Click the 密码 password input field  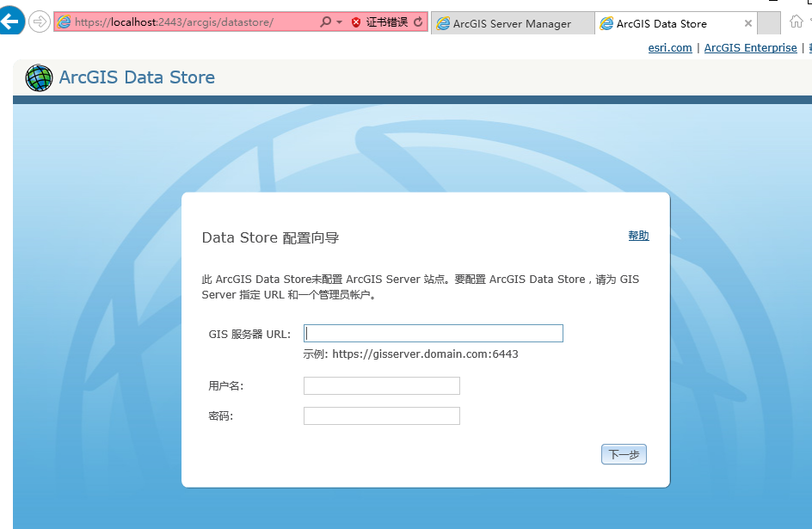[x=382, y=415]
